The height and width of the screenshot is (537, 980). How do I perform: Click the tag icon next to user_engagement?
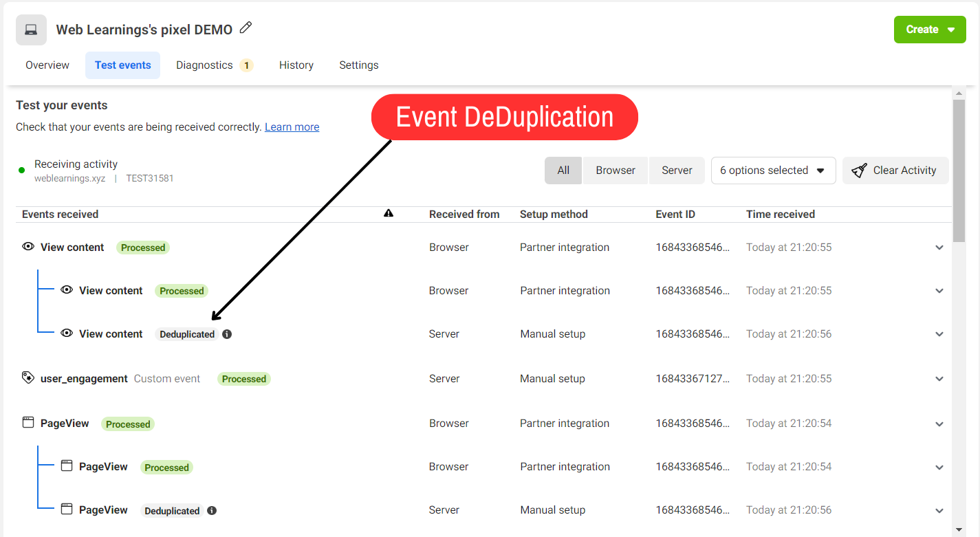click(x=28, y=377)
